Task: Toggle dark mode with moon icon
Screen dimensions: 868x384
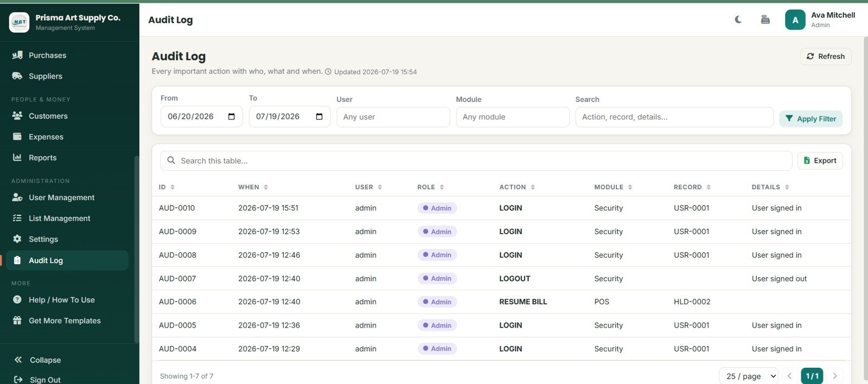Action: [738, 20]
